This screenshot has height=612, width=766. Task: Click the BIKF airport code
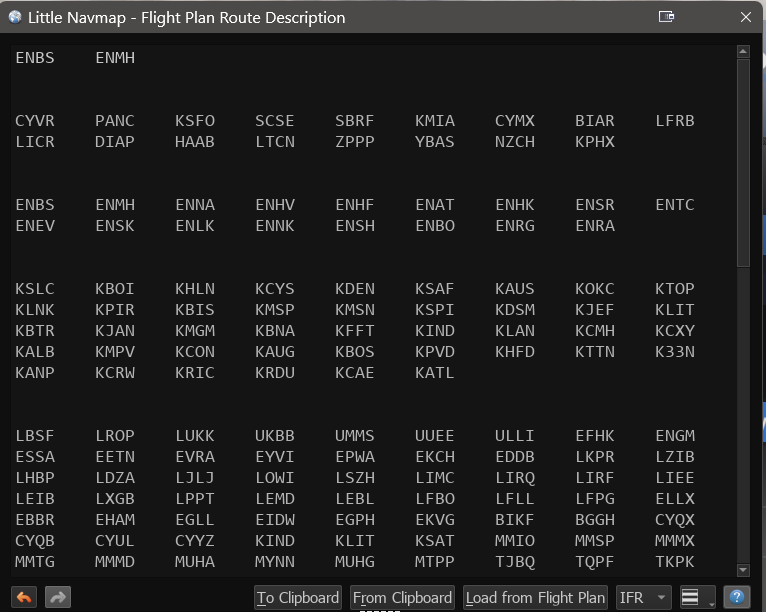(515, 520)
